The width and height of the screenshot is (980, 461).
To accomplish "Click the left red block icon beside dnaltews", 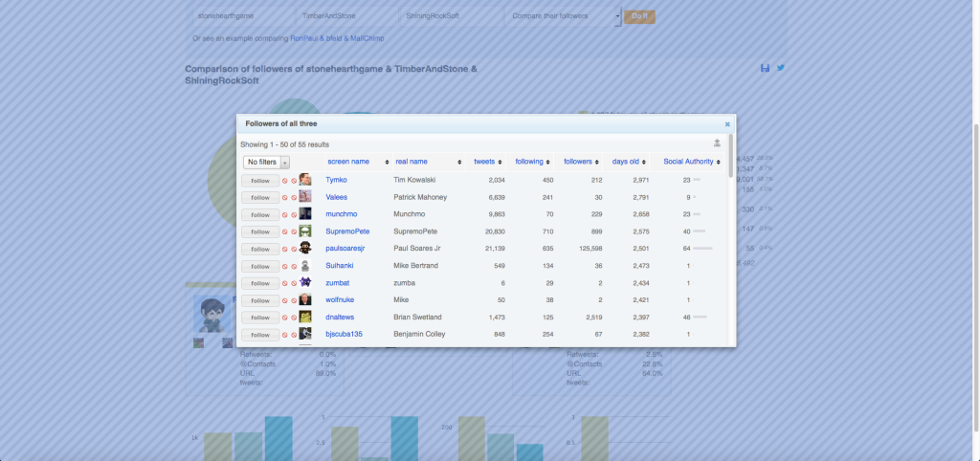I will (285, 318).
